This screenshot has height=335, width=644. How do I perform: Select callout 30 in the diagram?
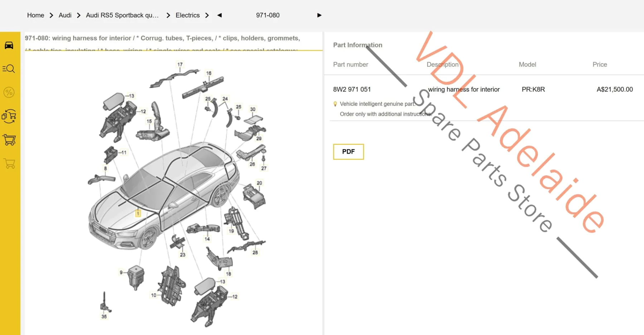tap(253, 109)
